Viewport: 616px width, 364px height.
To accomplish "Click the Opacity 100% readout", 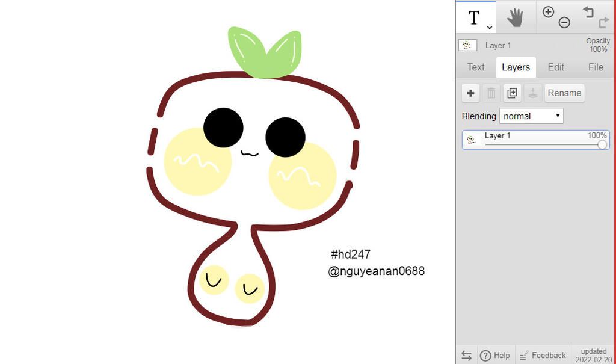I will coord(598,45).
